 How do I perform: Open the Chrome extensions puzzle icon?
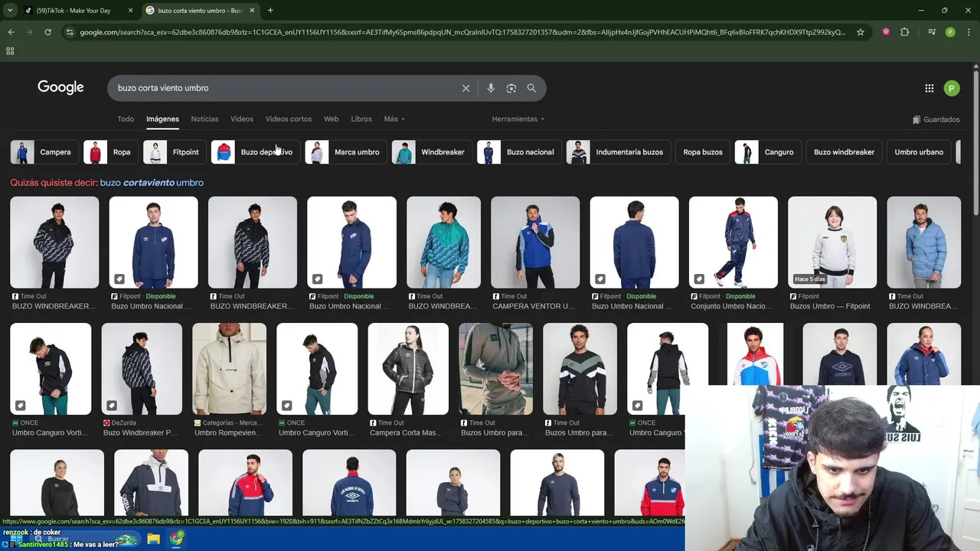905,32
